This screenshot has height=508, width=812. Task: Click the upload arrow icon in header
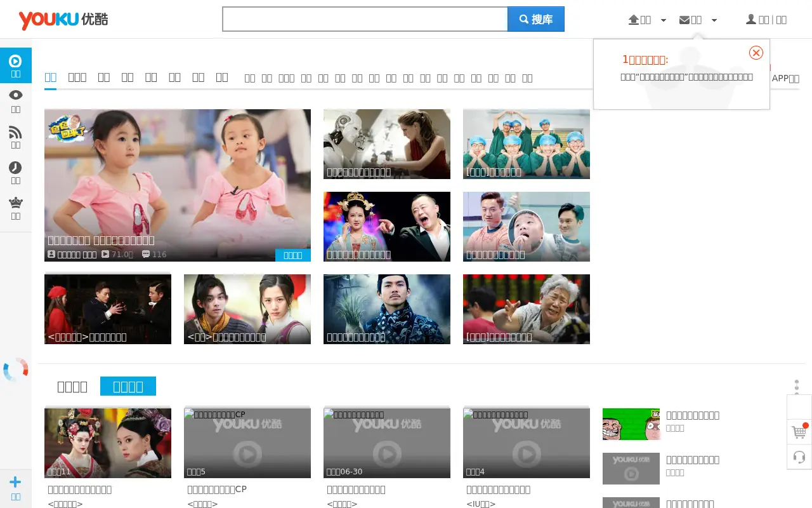(634, 20)
